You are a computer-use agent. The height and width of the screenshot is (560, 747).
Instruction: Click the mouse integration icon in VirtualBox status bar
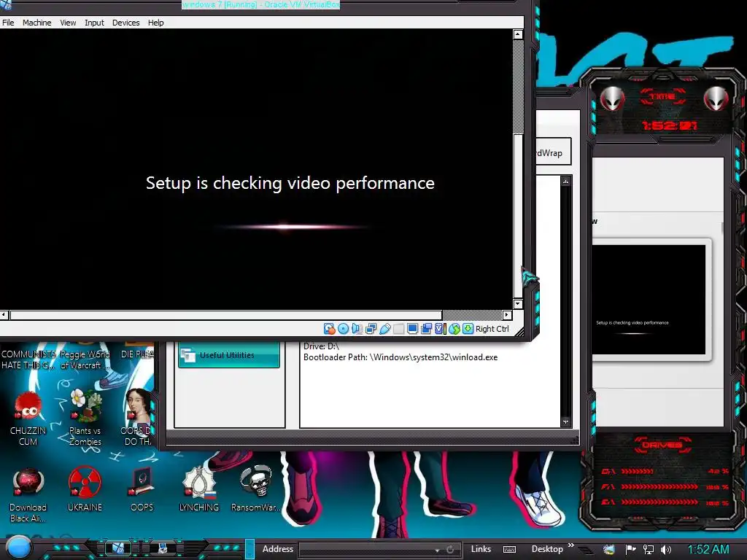pyautogui.click(x=454, y=329)
